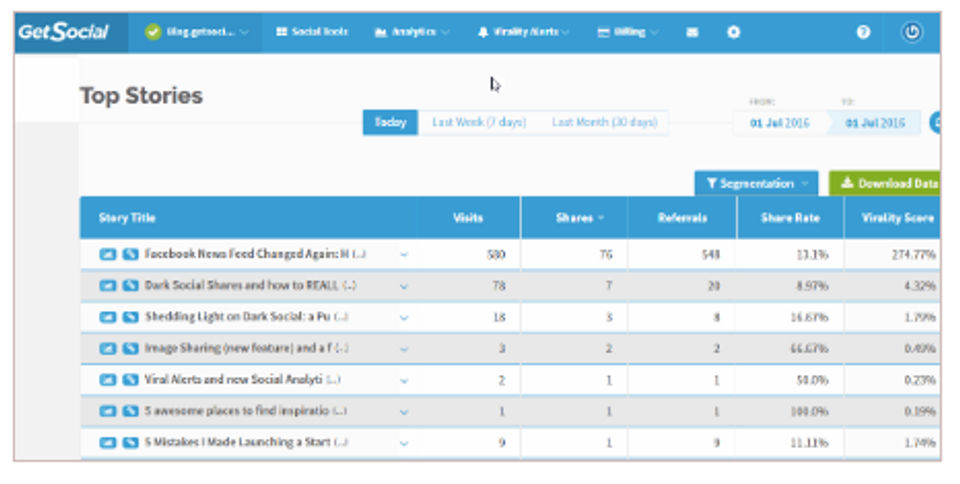The width and height of the screenshot is (960, 484).
Task: Click the power logout icon
Action: (x=912, y=32)
